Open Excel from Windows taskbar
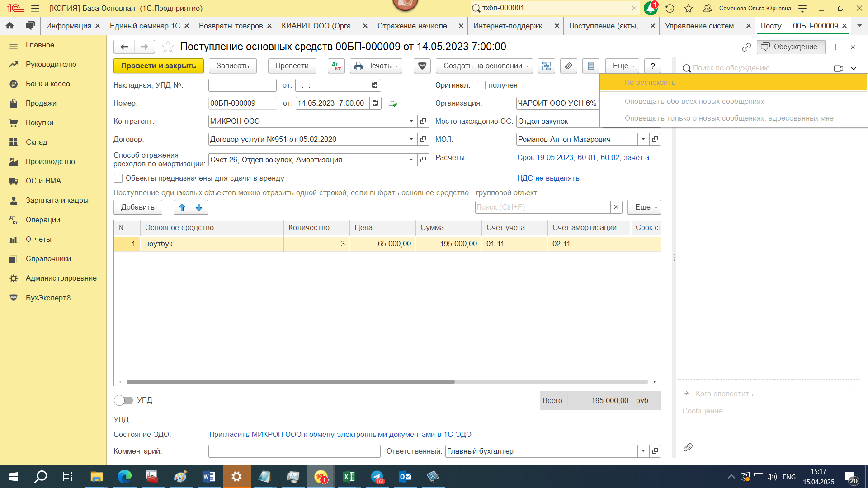 (349, 477)
